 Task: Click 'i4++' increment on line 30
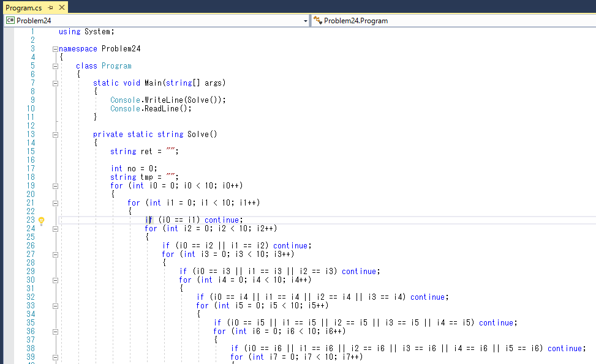[299, 280]
